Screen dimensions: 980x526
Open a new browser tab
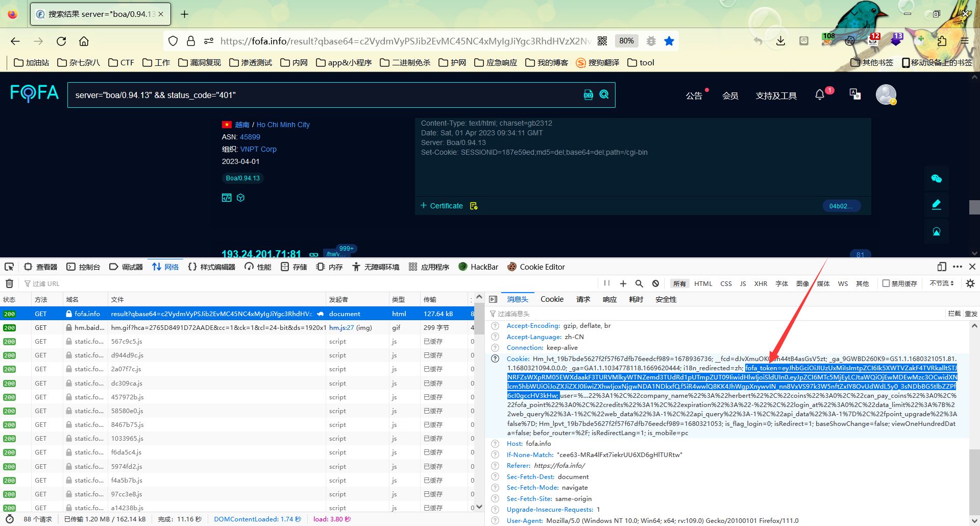[184, 14]
